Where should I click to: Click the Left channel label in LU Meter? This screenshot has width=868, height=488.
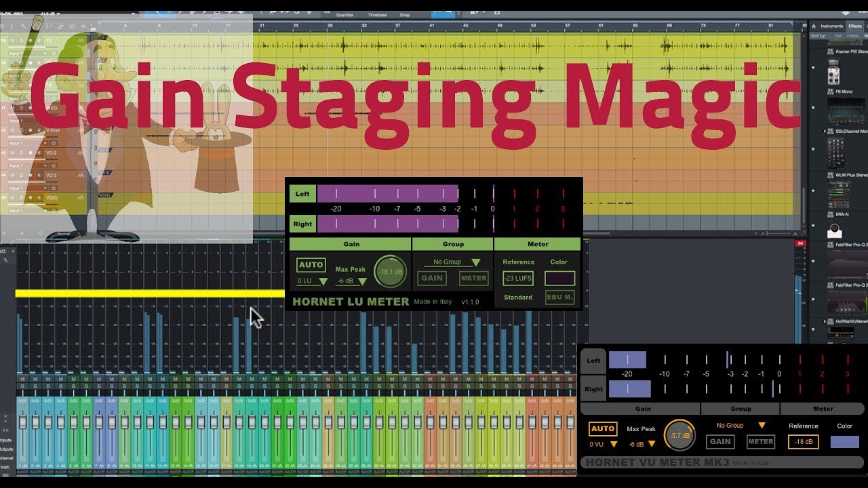(302, 194)
